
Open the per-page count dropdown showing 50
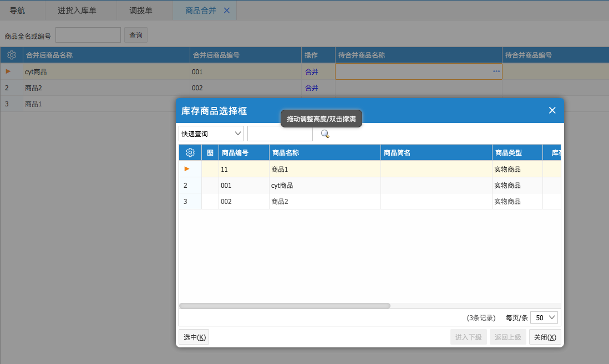[544, 317]
